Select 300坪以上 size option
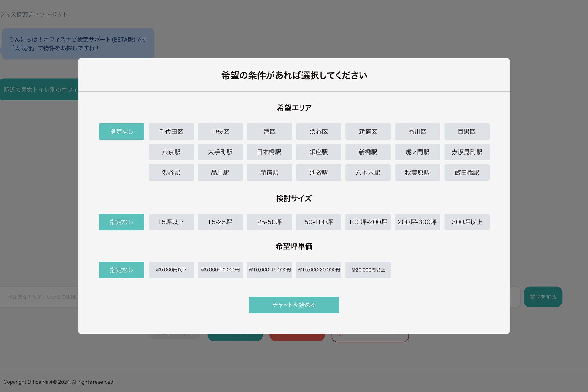The image size is (588, 392). point(467,222)
